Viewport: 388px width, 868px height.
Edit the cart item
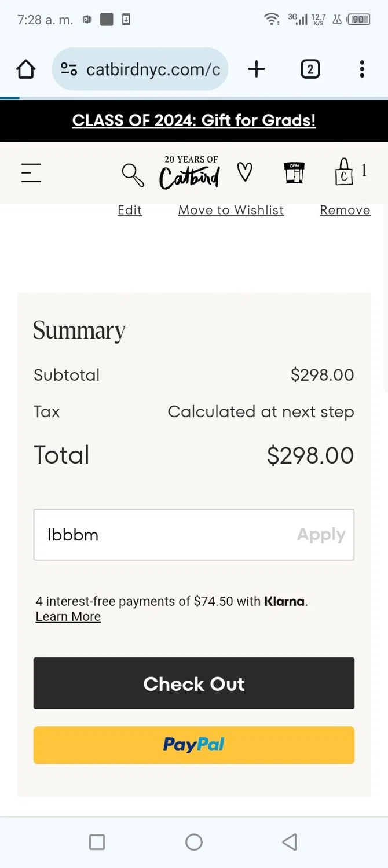(130, 210)
